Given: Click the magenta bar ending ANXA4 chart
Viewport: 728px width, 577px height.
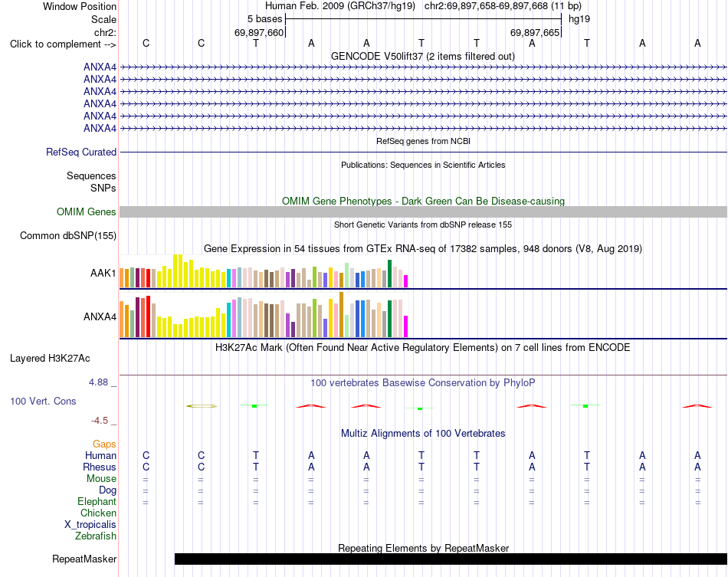Looking at the screenshot, I should click(x=406, y=326).
